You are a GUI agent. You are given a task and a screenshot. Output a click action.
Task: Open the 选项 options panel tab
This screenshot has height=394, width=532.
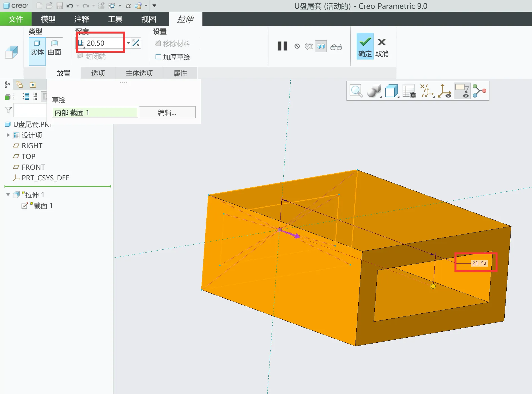pos(98,73)
